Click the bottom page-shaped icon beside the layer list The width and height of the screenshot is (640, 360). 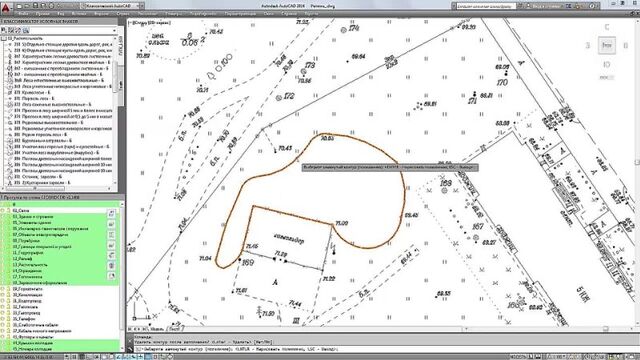[x=111, y=276]
